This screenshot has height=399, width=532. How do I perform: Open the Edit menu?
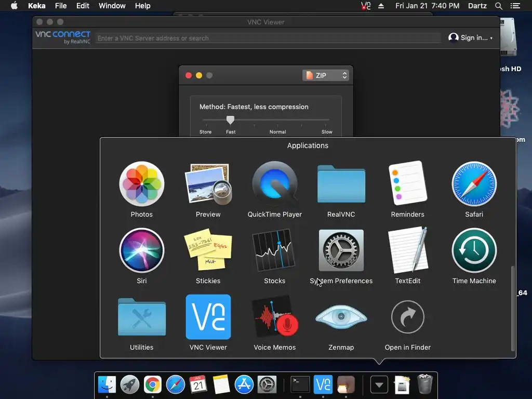[83, 6]
